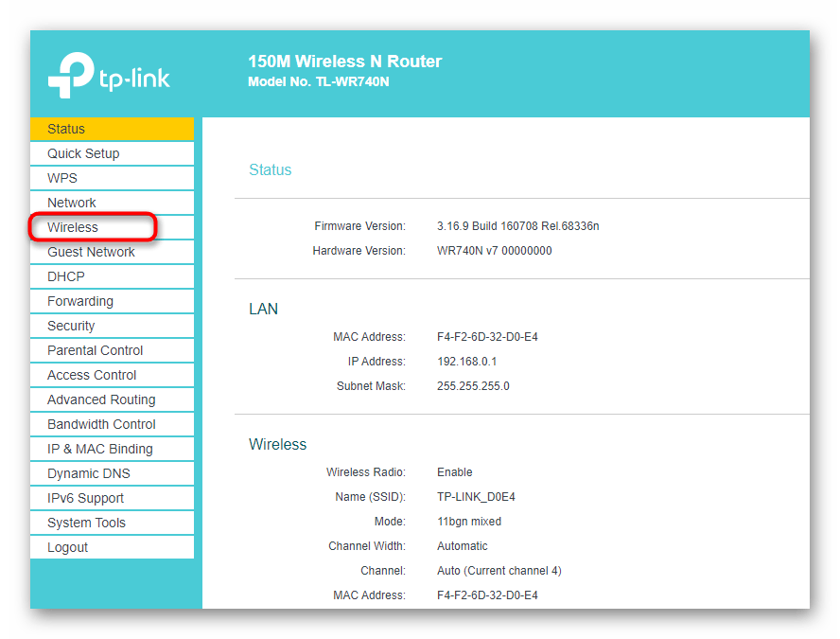840x639 pixels.
Task: Open the Security menu entry
Action: point(112,327)
